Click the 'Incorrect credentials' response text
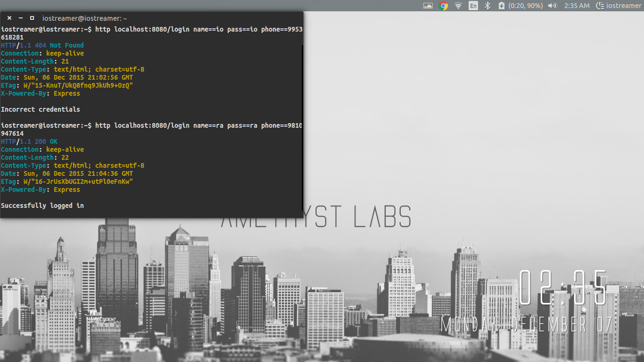 click(x=41, y=109)
